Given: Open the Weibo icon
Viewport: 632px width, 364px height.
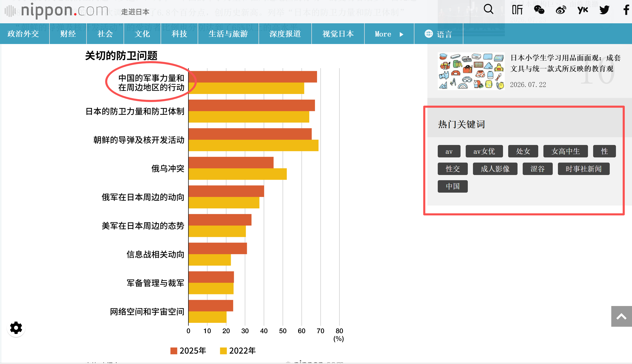Looking at the screenshot, I should [x=561, y=10].
